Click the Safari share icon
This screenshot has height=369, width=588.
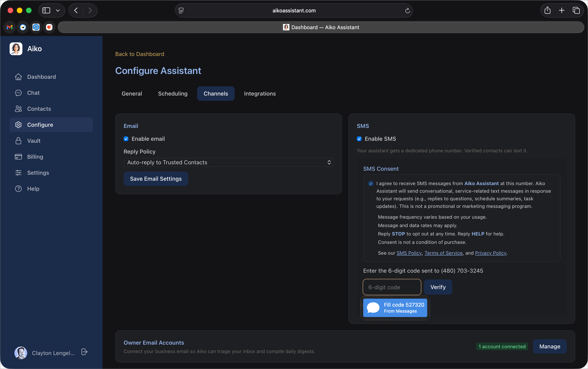click(x=547, y=10)
